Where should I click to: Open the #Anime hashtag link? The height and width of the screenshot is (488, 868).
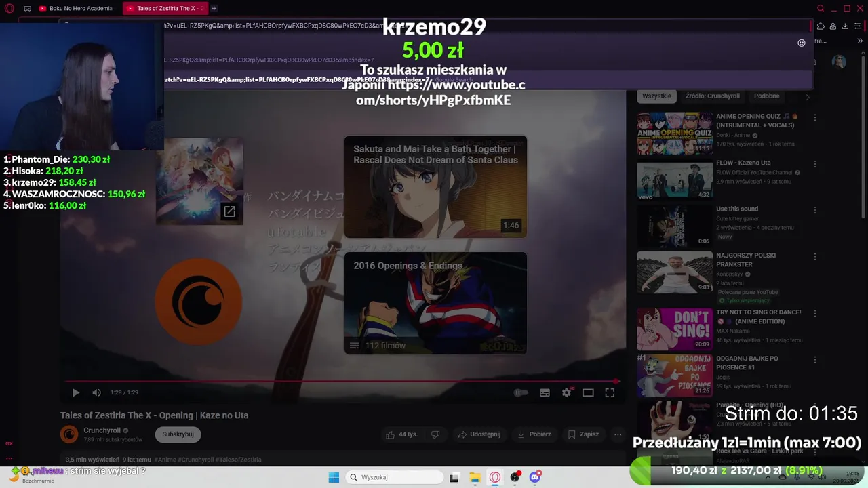166,460
